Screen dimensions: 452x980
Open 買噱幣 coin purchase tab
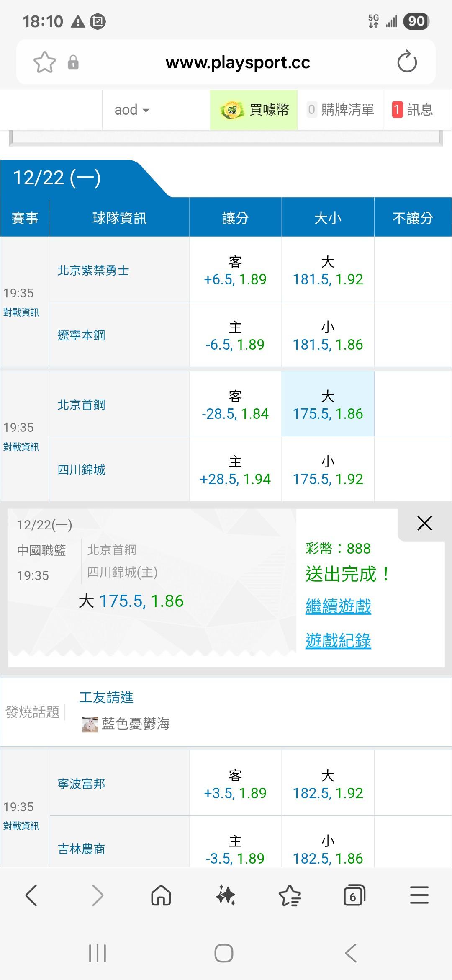(x=254, y=110)
